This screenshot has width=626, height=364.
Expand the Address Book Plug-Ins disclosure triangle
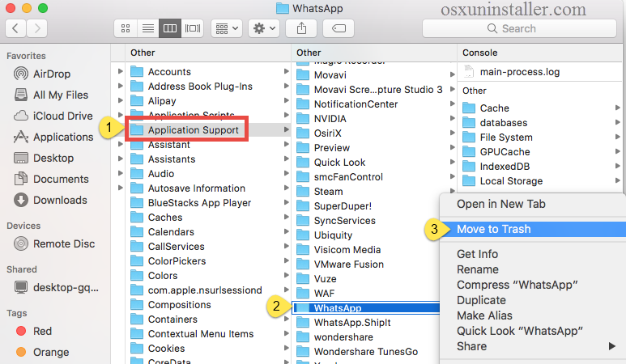pos(120,86)
